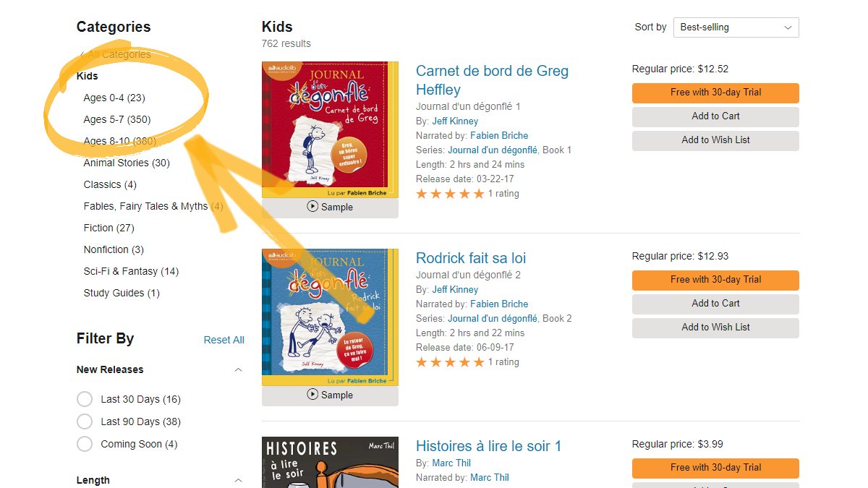
Task: Click narrator link Fabien Briche
Action: click(498, 135)
